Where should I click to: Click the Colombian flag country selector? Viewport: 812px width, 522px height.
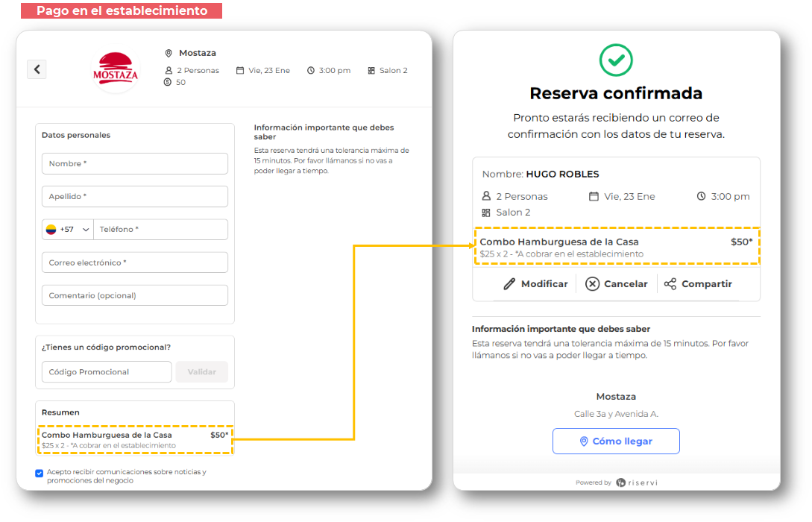point(51,230)
